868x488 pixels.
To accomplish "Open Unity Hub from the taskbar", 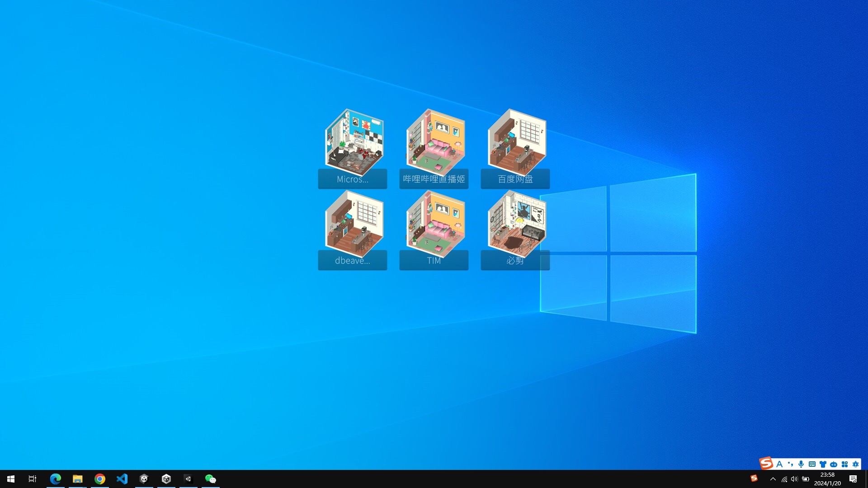I will pos(144,479).
